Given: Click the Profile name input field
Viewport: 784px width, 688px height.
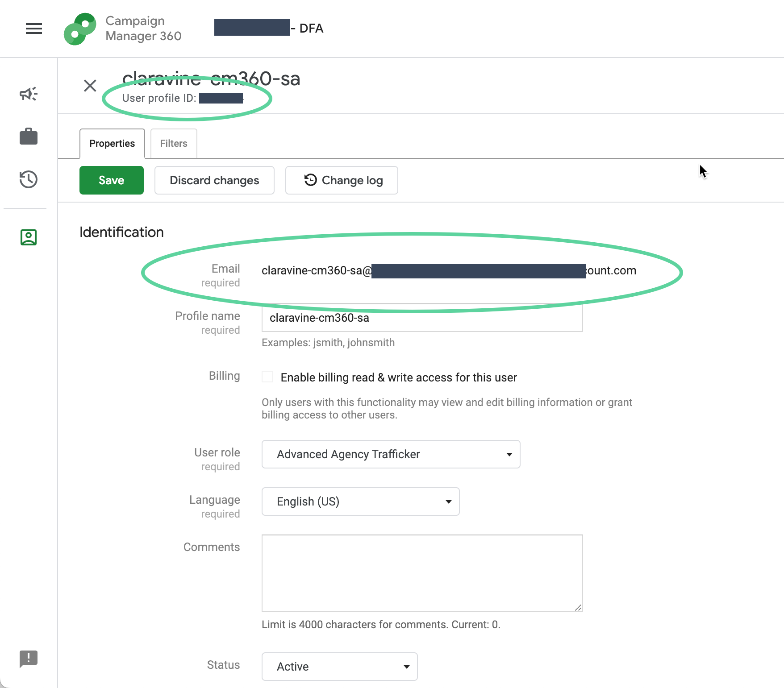Looking at the screenshot, I should [x=422, y=318].
